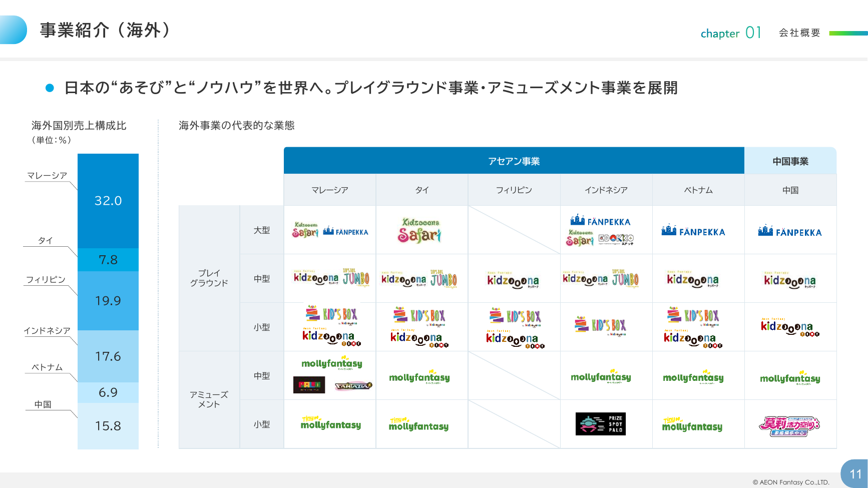Click the アミューズメント row group label

tap(209, 399)
